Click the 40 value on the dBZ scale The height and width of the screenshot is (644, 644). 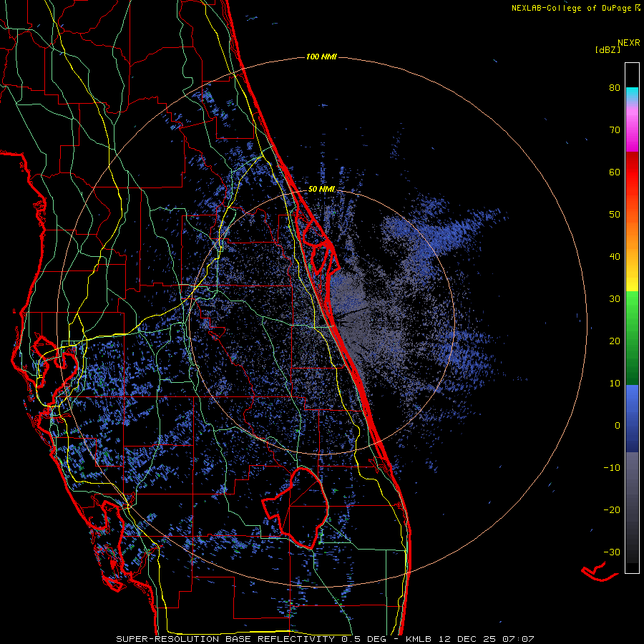coord(615,257)
